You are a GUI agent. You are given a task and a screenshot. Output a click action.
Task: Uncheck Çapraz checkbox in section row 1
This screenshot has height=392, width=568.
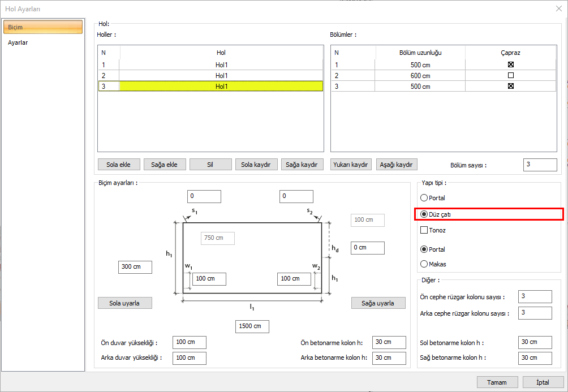(510, 64)
